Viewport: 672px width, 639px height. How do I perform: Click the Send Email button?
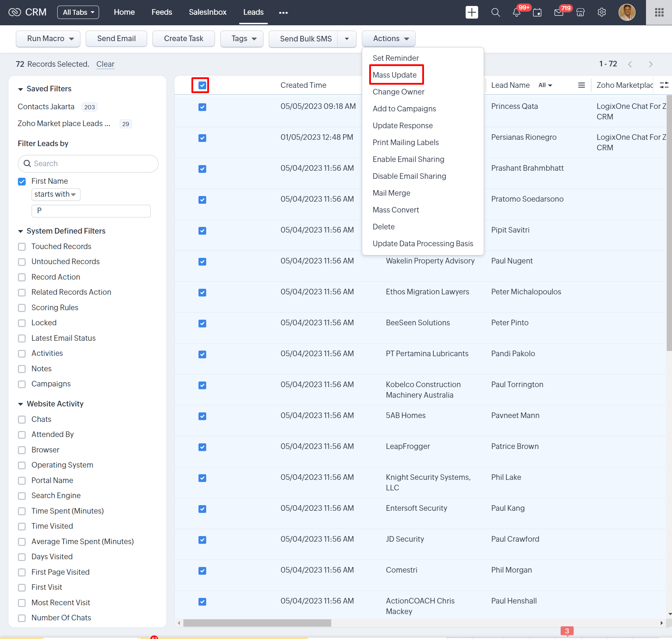coord(116,39)
